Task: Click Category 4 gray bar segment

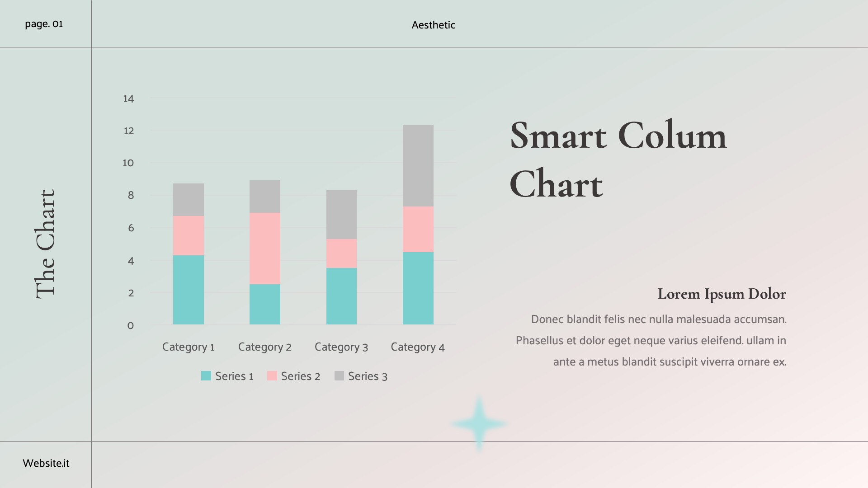Action: [418, 166]
